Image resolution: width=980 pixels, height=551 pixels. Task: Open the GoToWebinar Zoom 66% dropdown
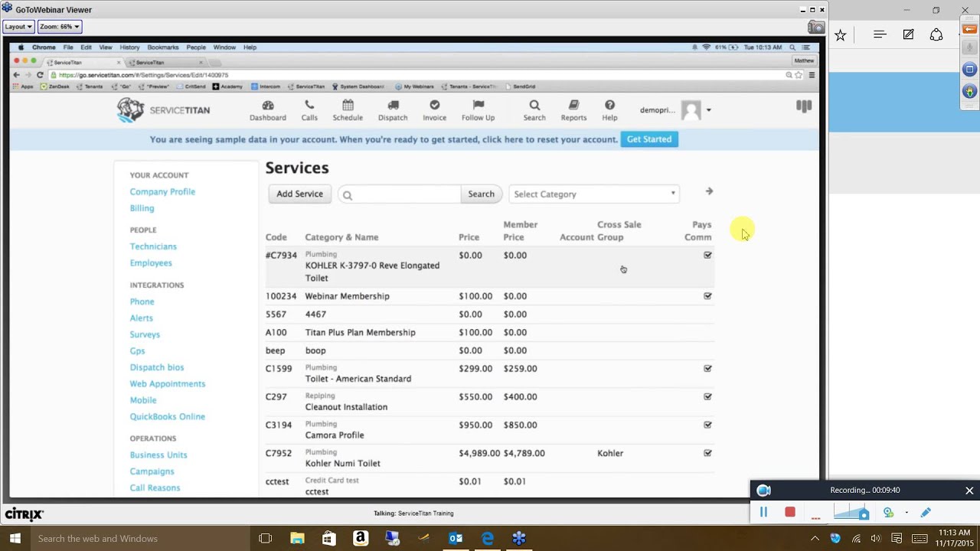(x=60, y=27)
